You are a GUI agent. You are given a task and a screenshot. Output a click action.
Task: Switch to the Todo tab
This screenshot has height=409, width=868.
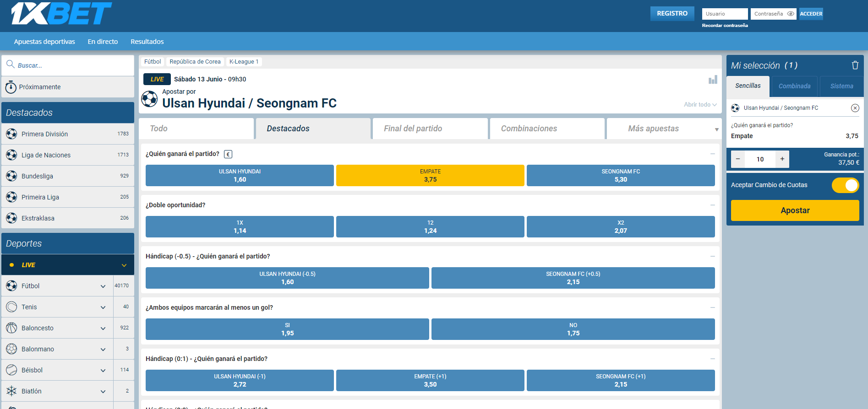[x=196, y=129]
